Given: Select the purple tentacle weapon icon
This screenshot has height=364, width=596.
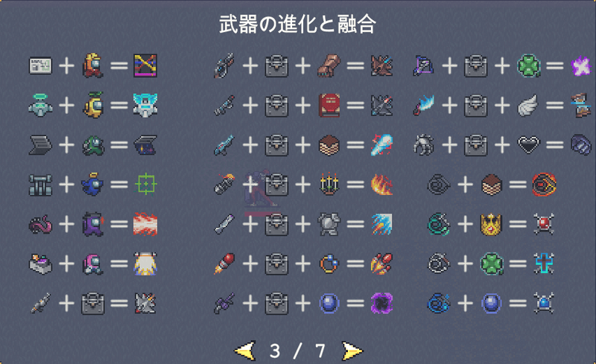Looking at the screenshot, I should [x=40, y=224].
